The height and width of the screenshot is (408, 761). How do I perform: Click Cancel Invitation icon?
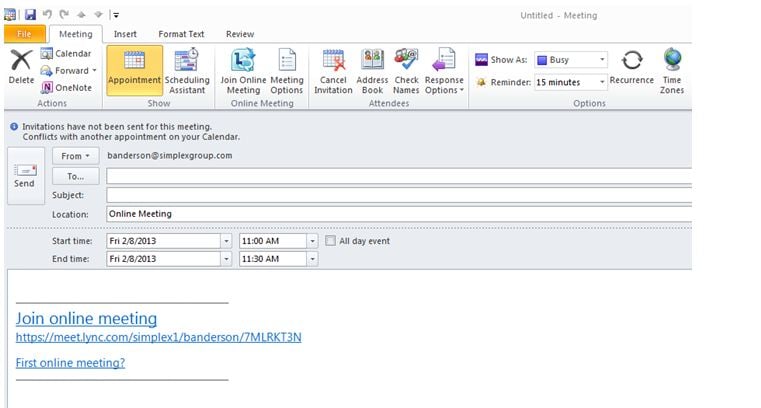333,70
